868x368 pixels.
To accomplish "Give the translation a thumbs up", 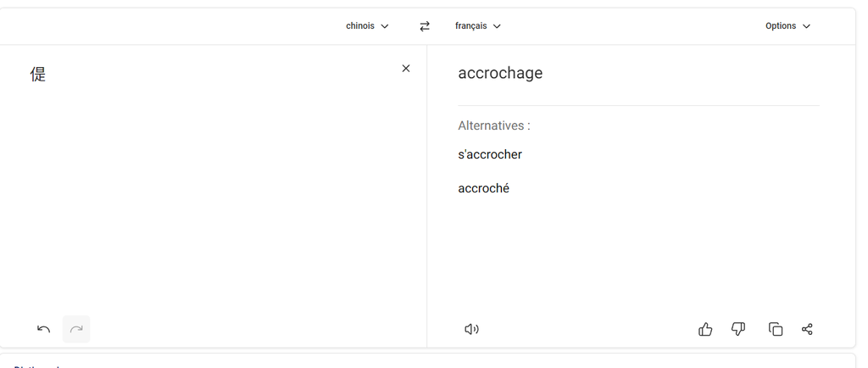I will (x=705, y=329).
